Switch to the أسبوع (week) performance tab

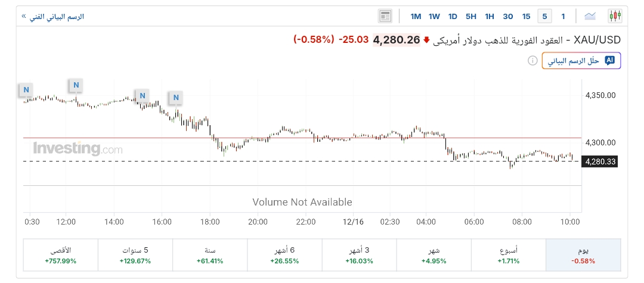pos(508,255)
